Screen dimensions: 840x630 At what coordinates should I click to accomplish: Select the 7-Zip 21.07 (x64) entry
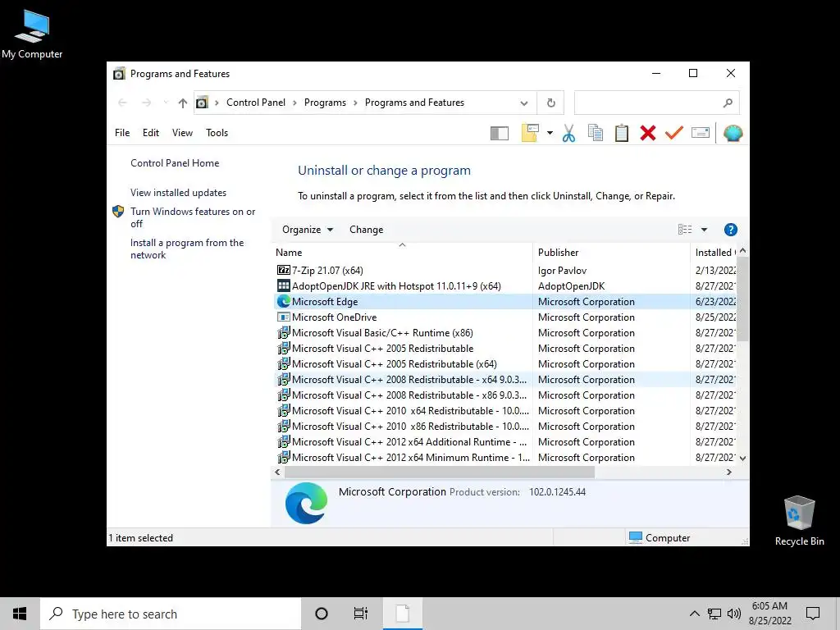pyautogui.click(x=327, y=271)
